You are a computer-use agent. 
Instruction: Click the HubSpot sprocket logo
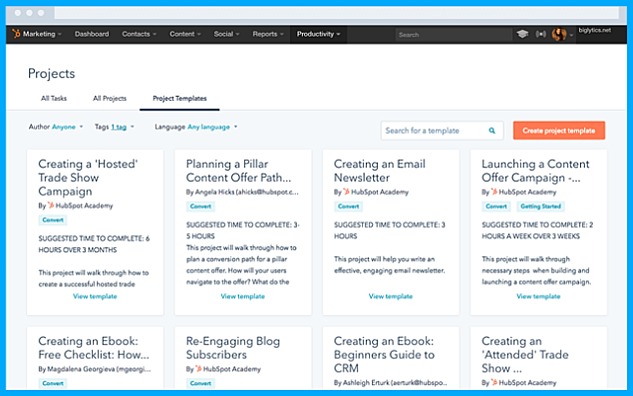pos(16,34)
